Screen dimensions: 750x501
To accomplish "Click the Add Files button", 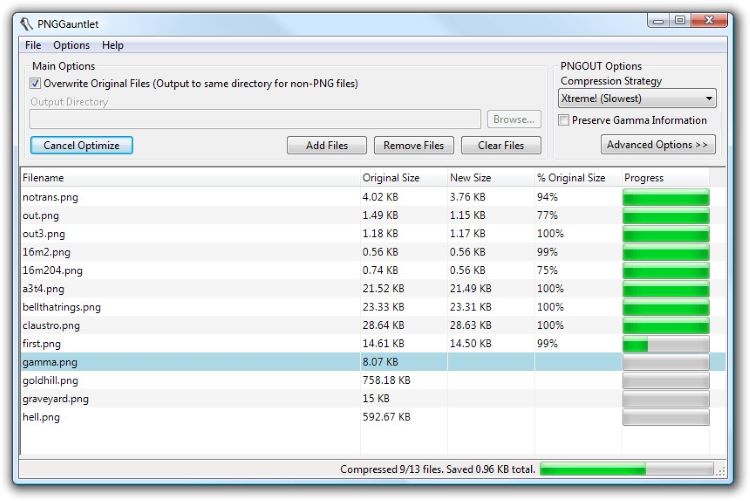I will click(x=327, y=145).
